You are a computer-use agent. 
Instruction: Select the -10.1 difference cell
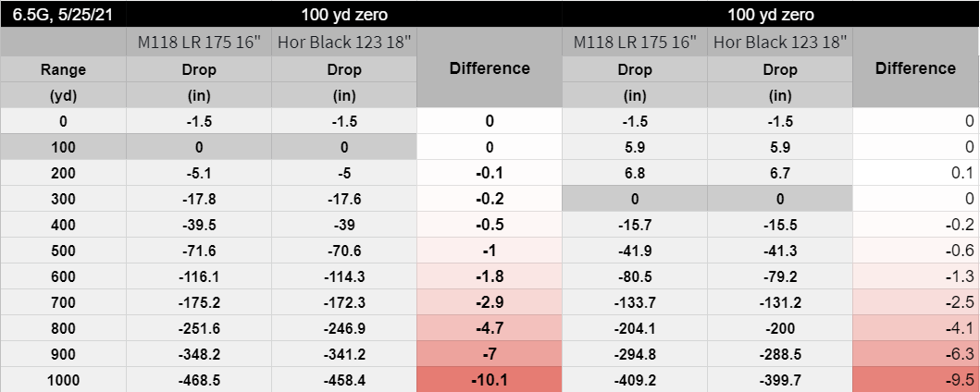490,379
